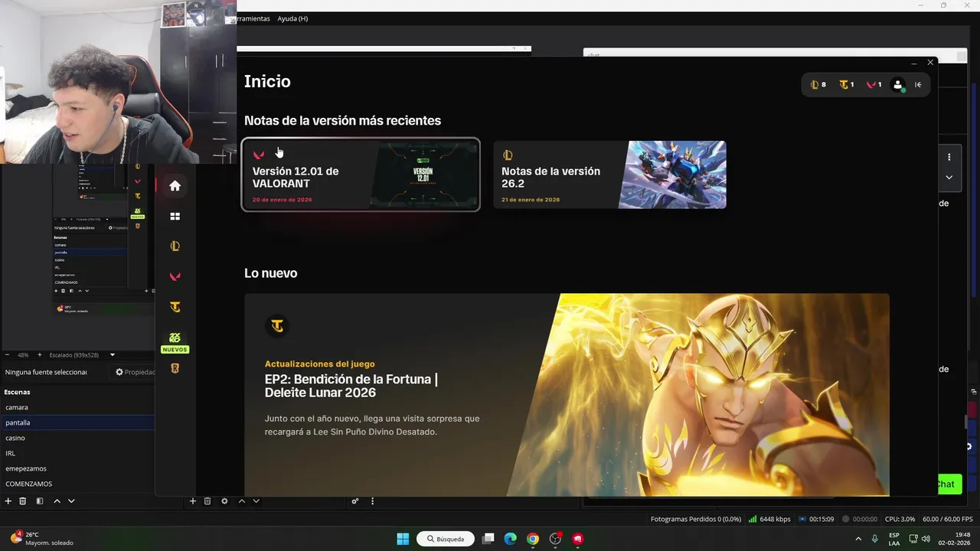Open the Home tab in Riot Client sidebar

click(x=175, y=186)
